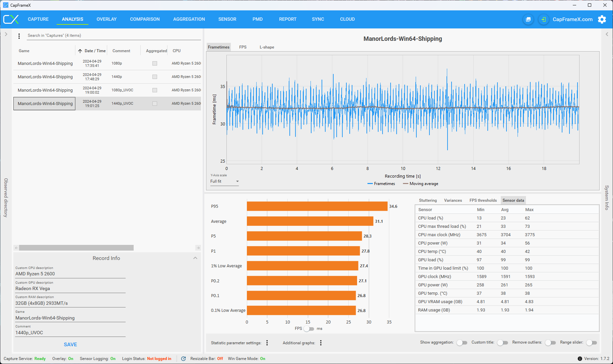This screenshot has height=364, width=613.
Task: Sort captures by Comment column header
Action: 121,51
